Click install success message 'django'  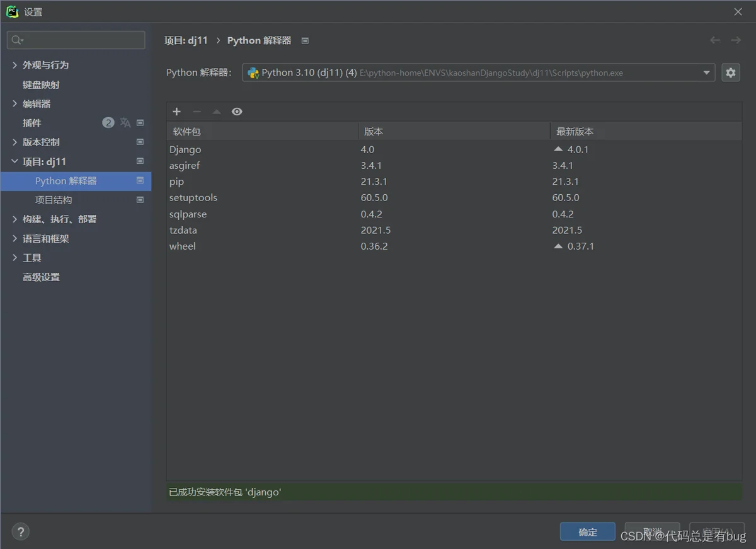tap(225, 492)
